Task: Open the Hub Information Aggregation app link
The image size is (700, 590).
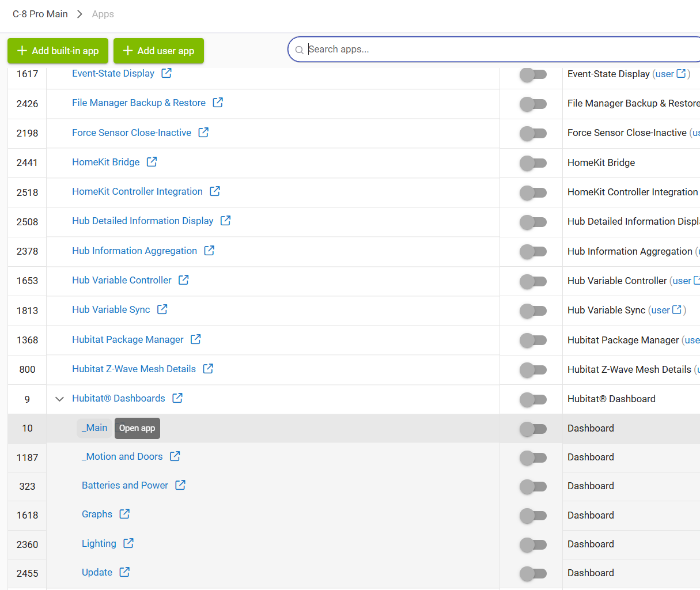Action: coord(134,251)
